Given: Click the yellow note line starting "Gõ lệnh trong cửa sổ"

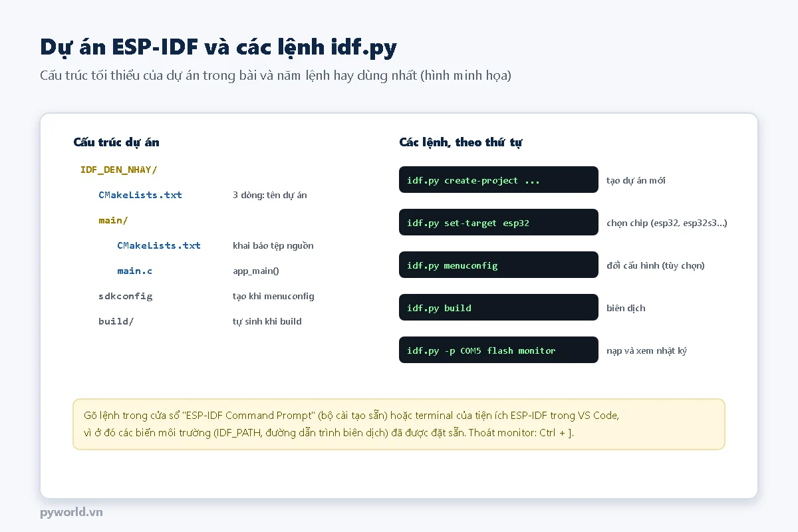Looking at the screenshot, I should pyautogui.click(x=352, y=416).
